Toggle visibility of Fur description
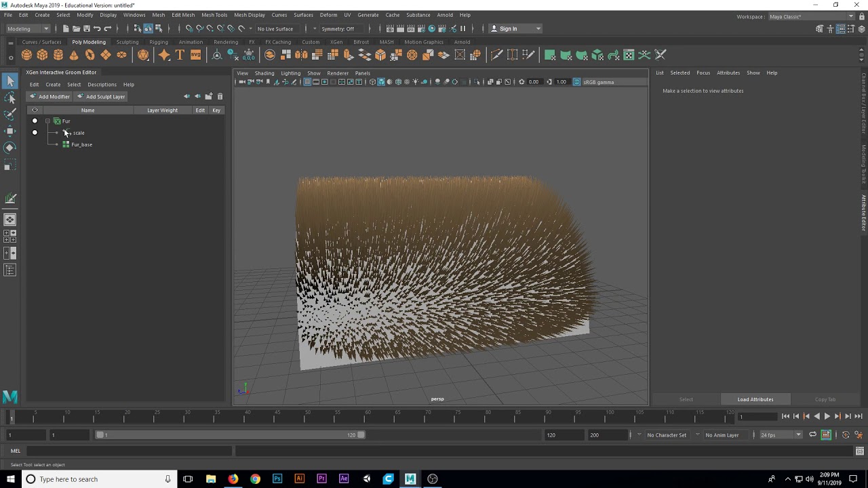This screenshot has width=868, height=488. tap(35, 121)
